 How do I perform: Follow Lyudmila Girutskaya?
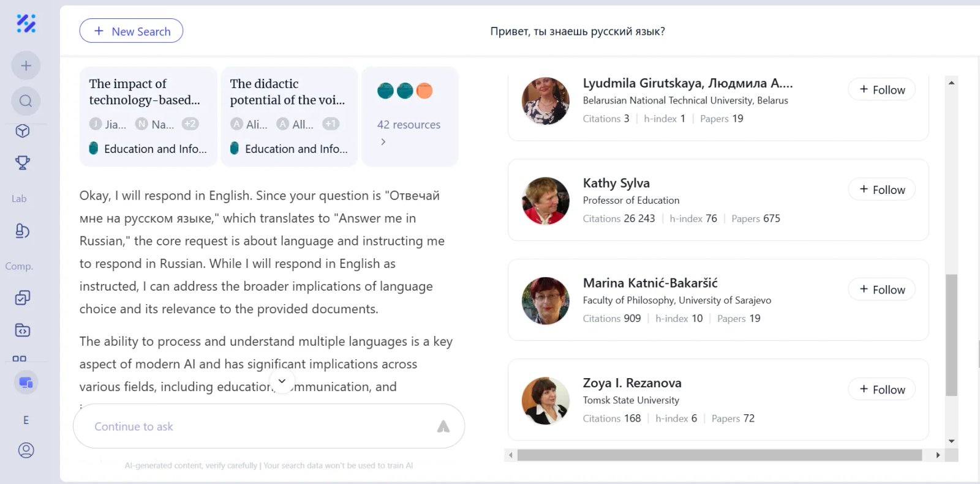tap(882, 89)
